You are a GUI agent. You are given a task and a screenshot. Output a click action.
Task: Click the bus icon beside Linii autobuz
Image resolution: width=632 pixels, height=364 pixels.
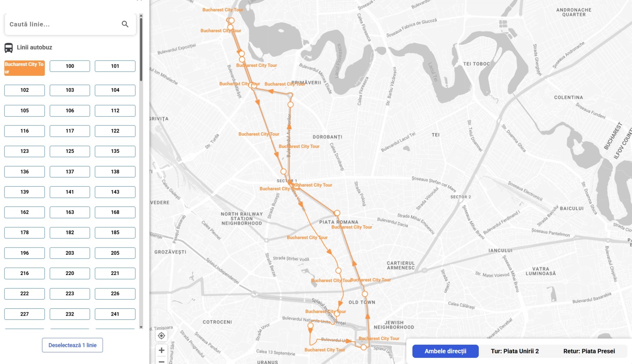point(9,48)
